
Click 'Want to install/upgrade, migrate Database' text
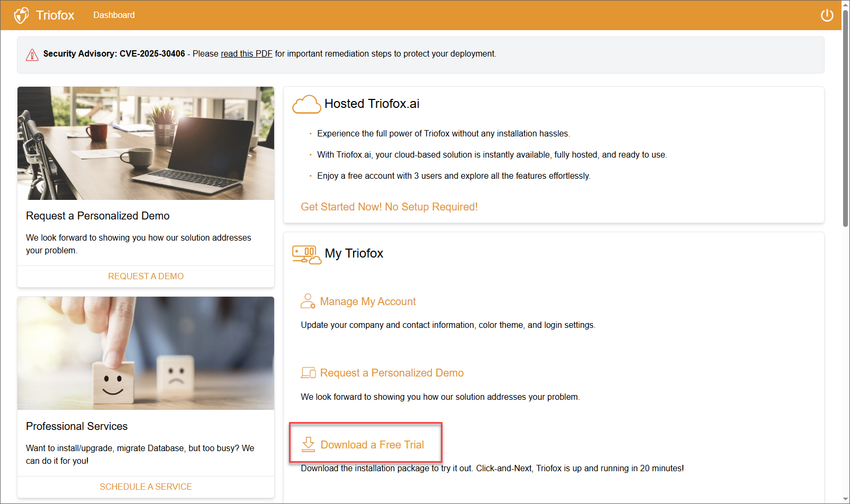tap(140, 455)
